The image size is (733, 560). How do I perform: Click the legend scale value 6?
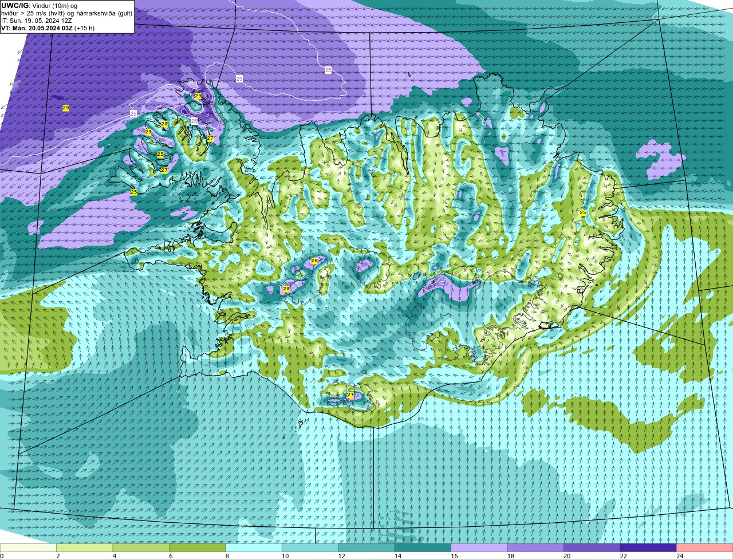[171, 556]
